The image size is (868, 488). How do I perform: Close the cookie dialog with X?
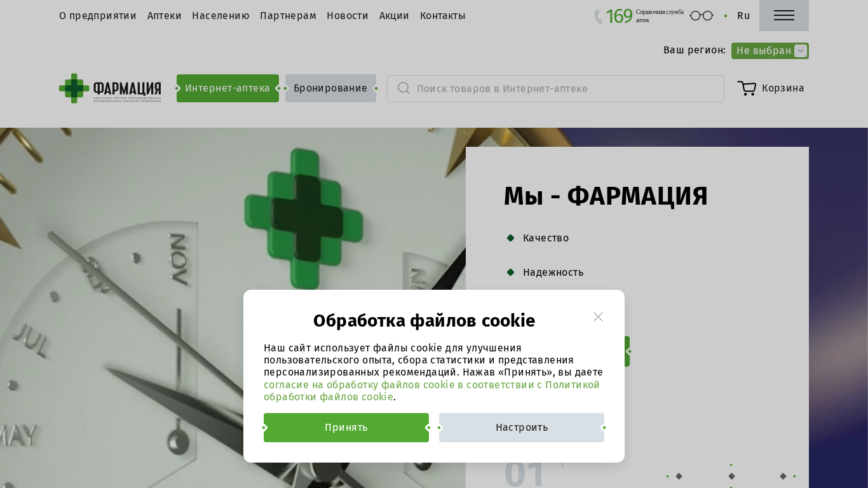[598, 316]
